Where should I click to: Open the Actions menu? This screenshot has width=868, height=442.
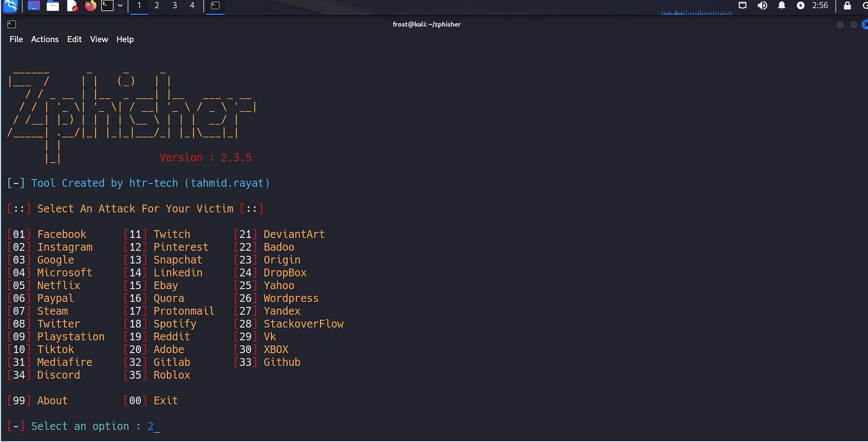[45, 39]
